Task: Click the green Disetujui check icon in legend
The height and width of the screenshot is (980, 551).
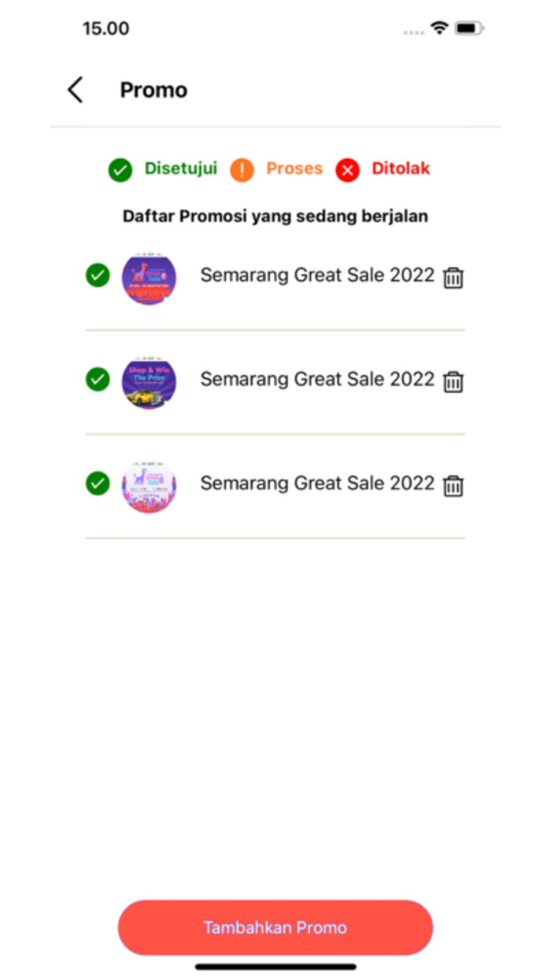Action: (120, 169)
